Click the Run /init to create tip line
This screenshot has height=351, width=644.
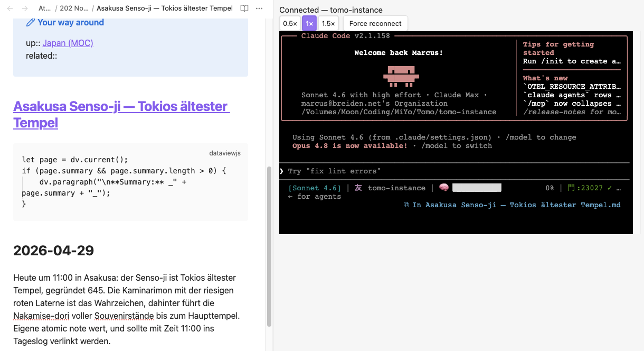[x=572, y=61]
